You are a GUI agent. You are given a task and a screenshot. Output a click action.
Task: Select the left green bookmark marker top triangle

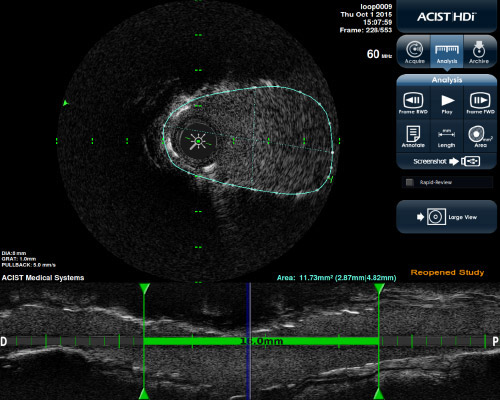(x=144, y=289)
